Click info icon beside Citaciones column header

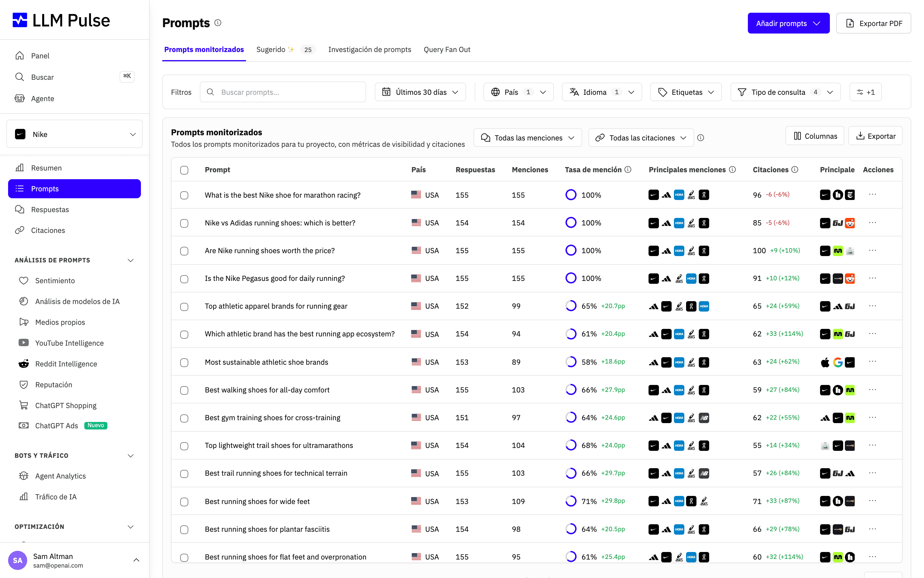click(x=795, y=169)
